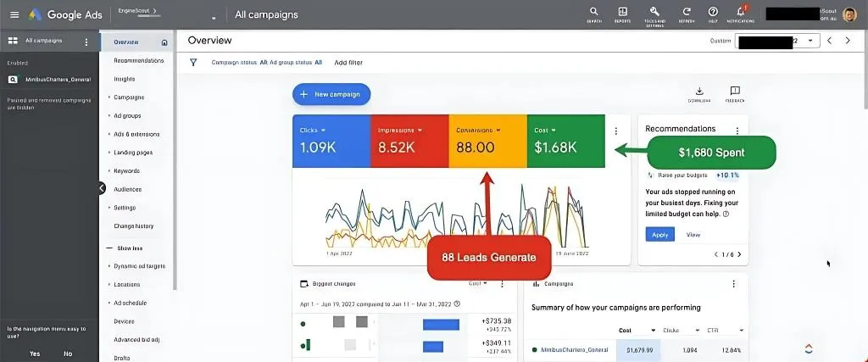The height and width of the screenshot is (362, 868).
Task: Open the hamburger main menu
Action: (14, 15)
